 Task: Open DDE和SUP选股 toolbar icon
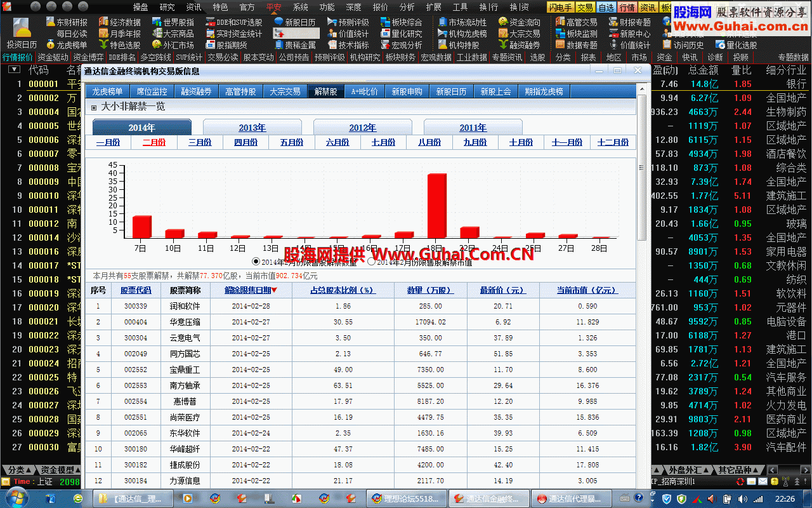(x=234, y=22)
